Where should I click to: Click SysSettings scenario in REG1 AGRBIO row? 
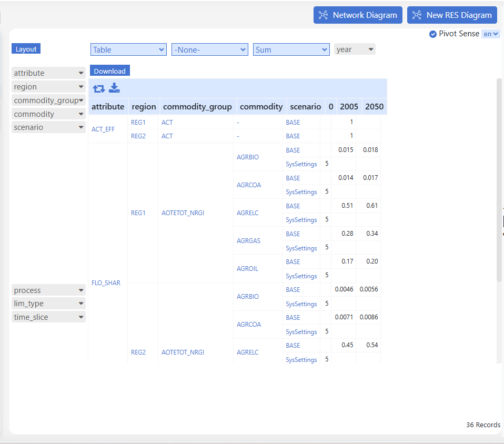[x=301, y=164]
